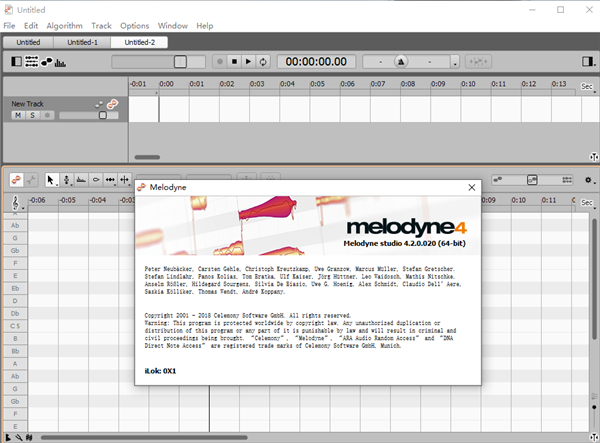Click the Record button in transport

click(220, 62)
